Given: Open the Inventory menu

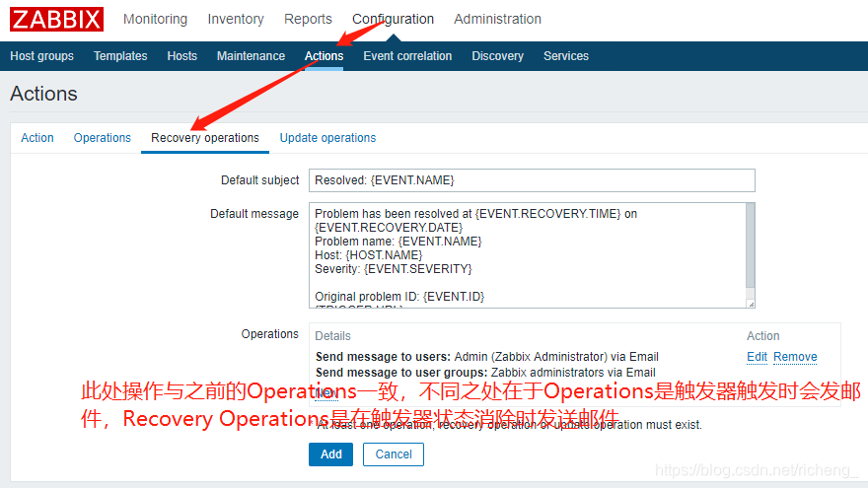Looking at the screenshot, I should click(236, 19).
